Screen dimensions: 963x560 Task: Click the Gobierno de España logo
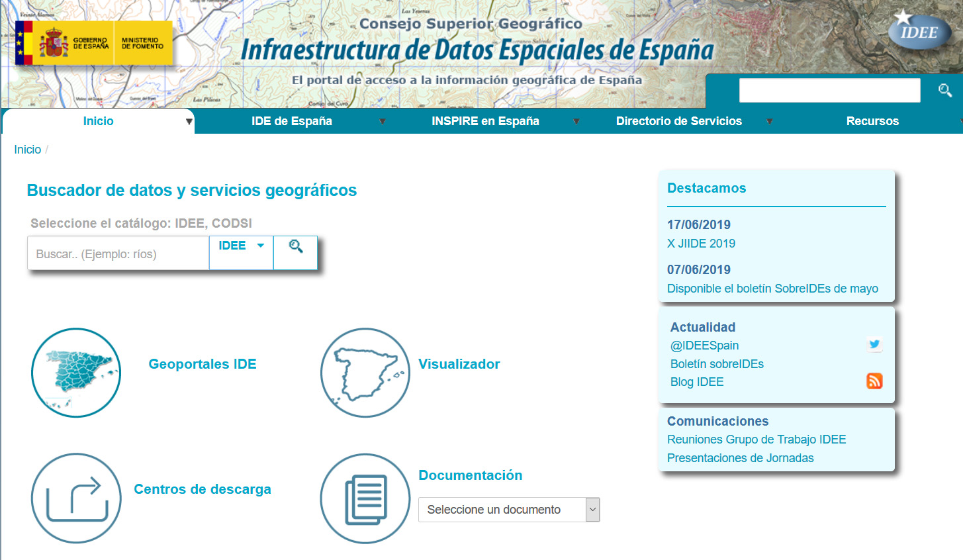(64, 43)
